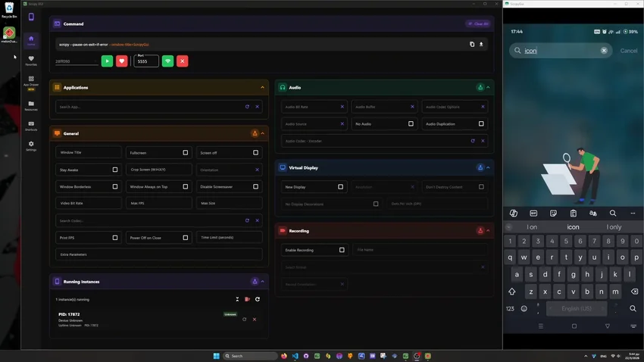Open the Favorites sidebar section
Image resolution: width=644 pixels, height=362 pixels.
point(31,61)
